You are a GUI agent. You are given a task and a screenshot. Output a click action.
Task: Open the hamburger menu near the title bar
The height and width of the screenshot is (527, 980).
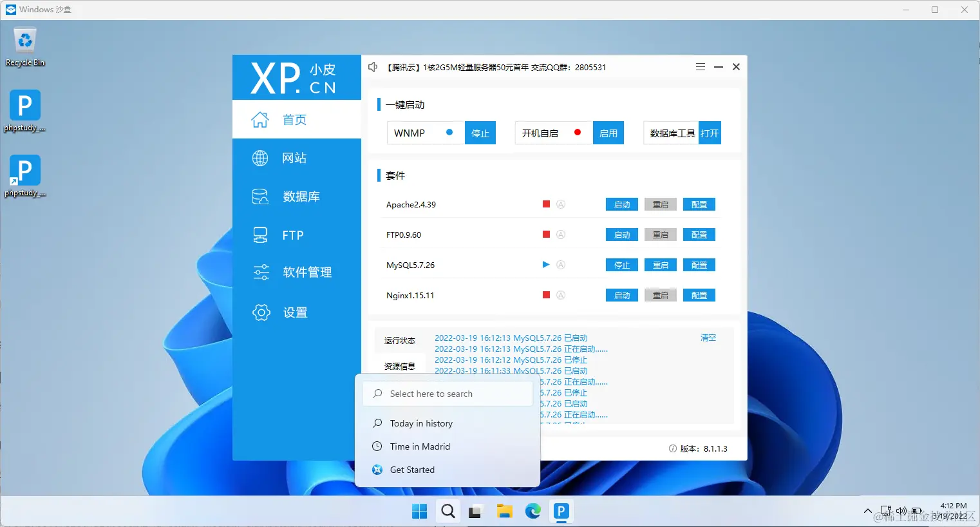[700, 66]
